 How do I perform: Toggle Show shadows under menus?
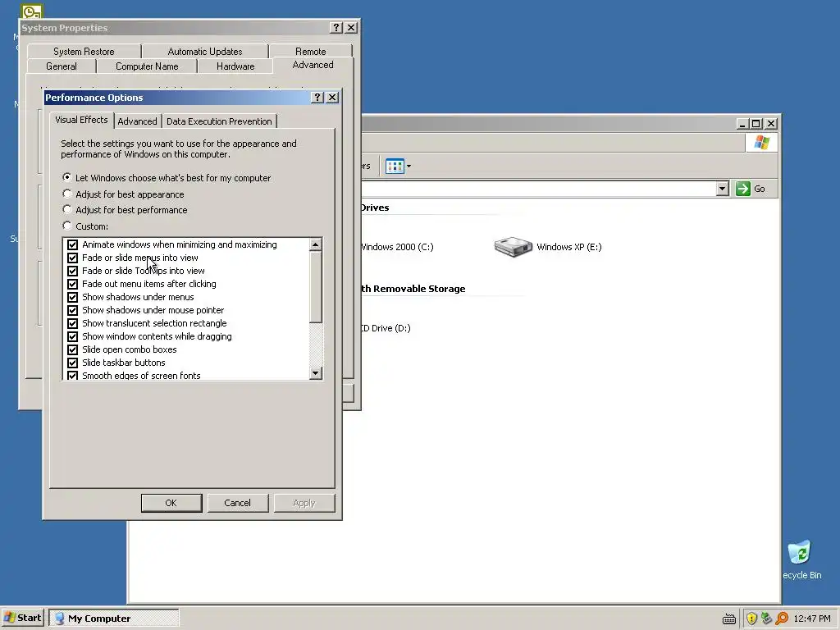coord(72,297)
